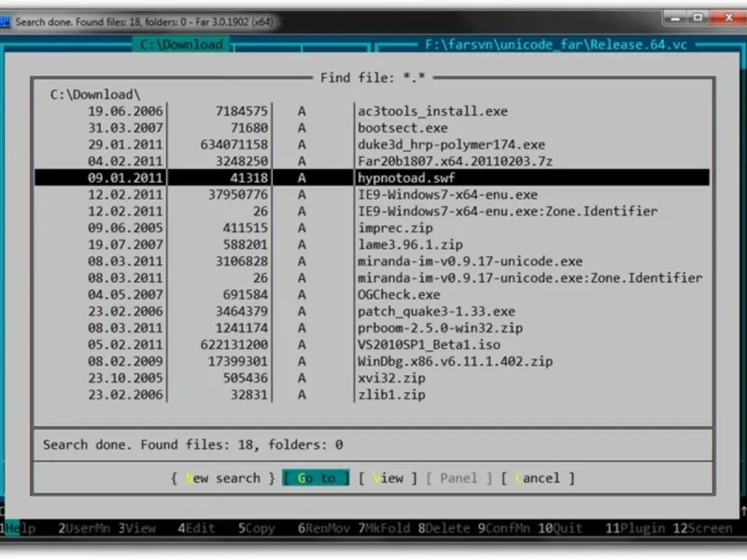Select WinDbg.x86.v6.11.1.402.zip entry

coord(372,361)
